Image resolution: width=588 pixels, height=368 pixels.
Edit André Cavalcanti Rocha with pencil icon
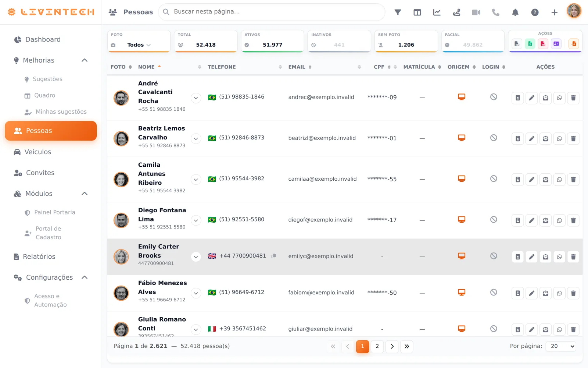point(531,98)
